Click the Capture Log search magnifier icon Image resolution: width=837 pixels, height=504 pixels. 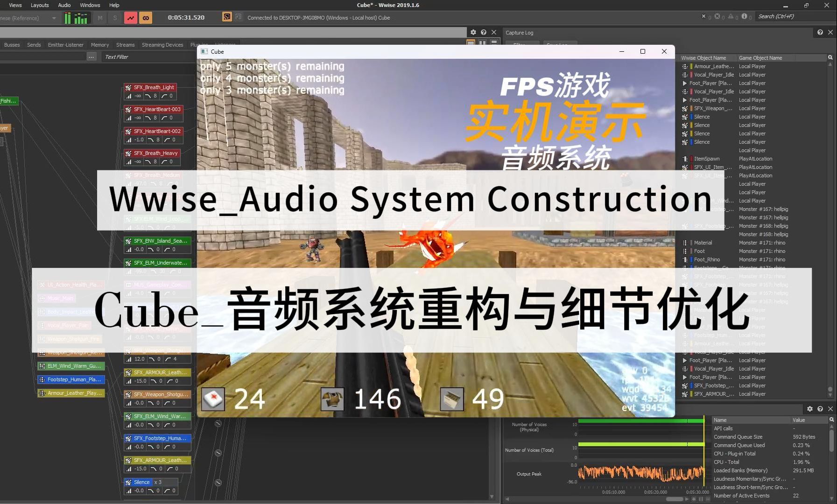coord(830,57)
